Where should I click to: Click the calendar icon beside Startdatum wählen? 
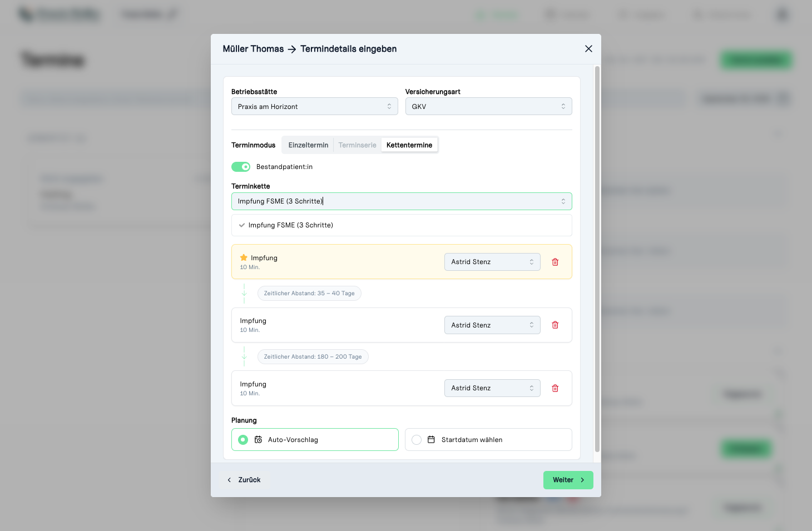pos(431,440)
